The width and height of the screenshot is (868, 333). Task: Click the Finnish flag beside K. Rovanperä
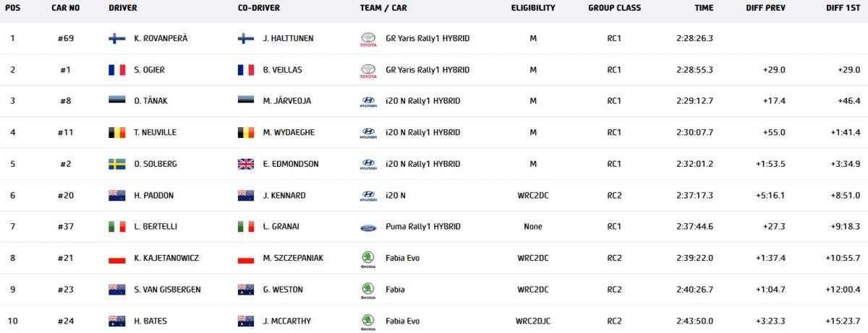116,38
